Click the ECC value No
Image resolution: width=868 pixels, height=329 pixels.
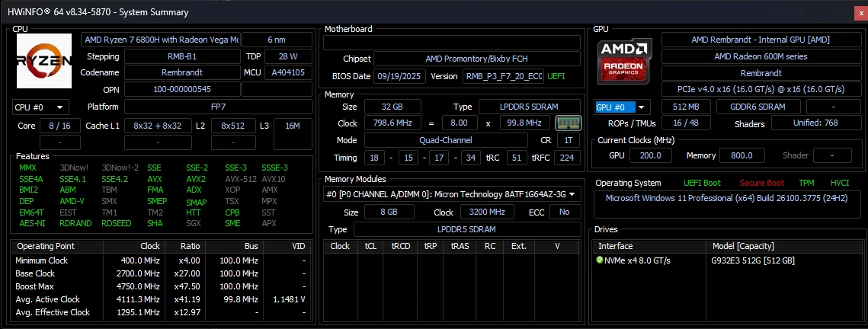click(x=564, y=212)
